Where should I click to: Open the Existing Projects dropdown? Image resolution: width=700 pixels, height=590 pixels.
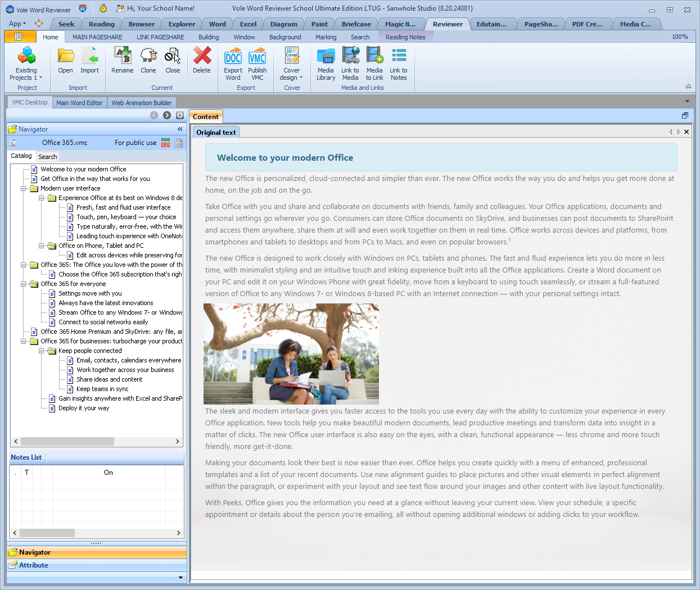[26, 63]
